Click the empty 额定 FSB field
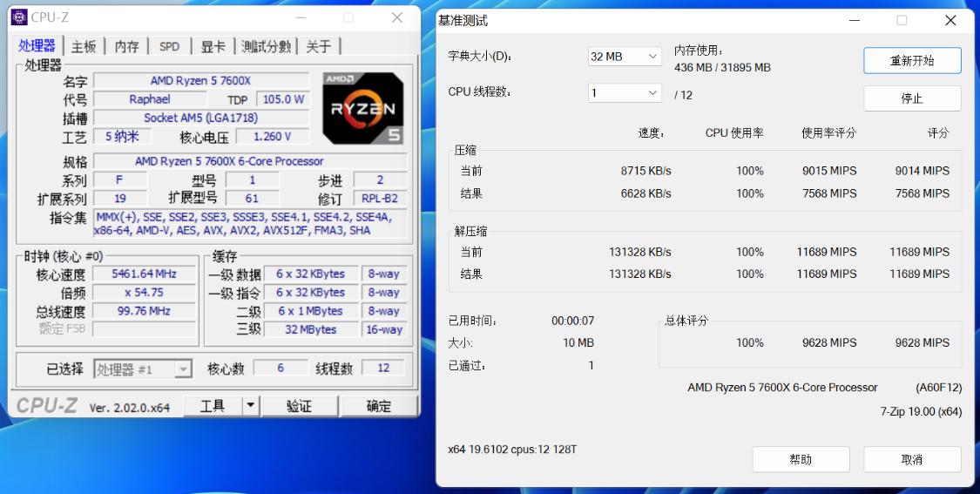 (145, 329)
